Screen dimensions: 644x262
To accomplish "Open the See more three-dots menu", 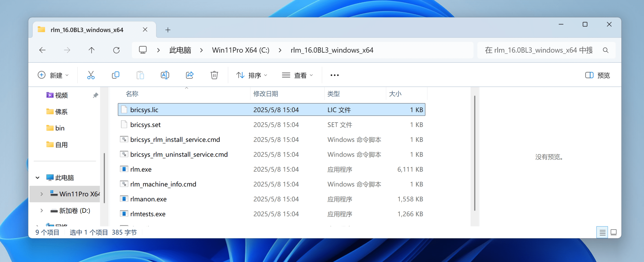I will (334, 75).
